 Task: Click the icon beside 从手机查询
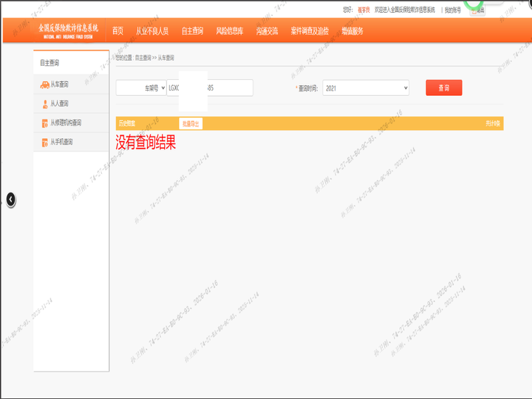(x=45, y=142)
